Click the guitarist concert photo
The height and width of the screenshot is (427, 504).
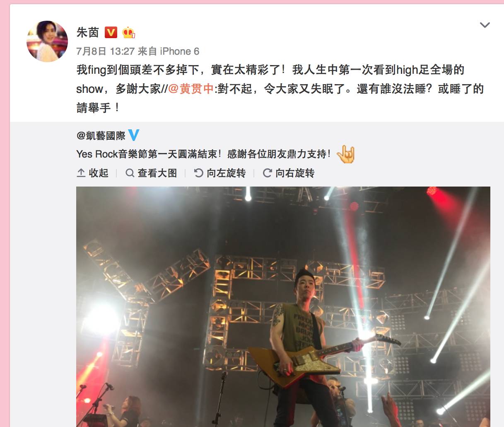coord(283,307)
